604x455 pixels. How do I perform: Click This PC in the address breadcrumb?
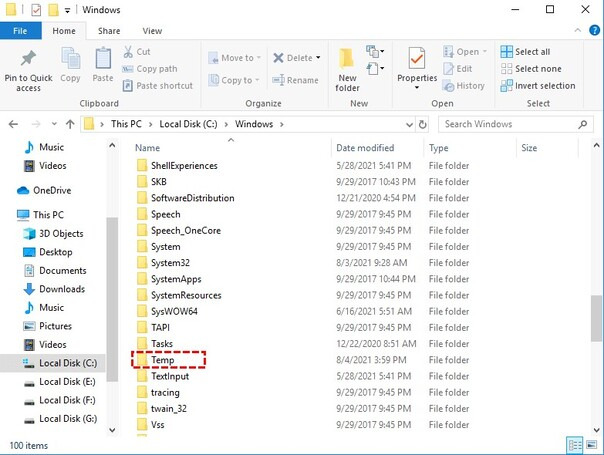pos(126,124)
